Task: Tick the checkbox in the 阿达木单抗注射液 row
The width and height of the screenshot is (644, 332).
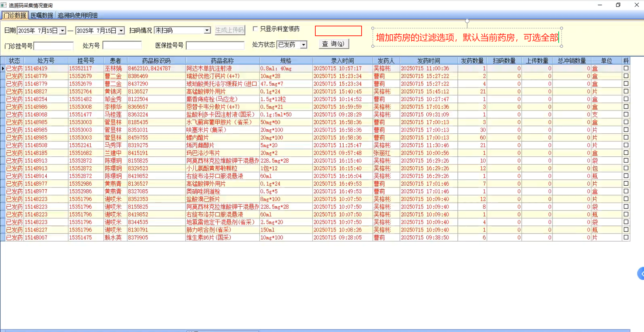Action: [626, 68]
